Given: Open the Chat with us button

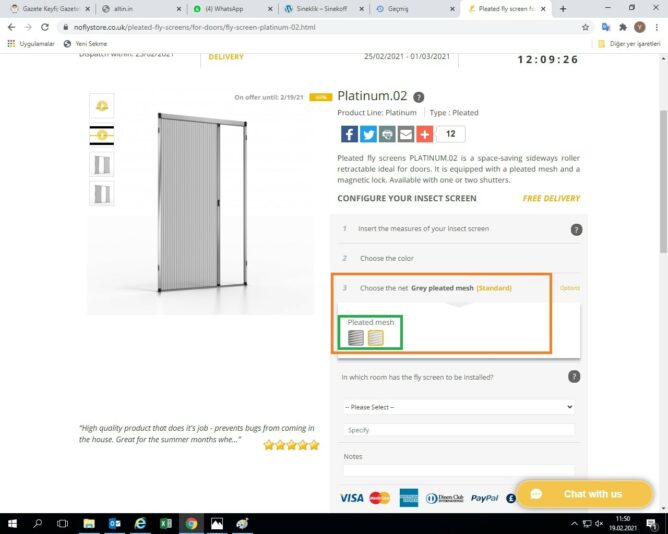Looking at the screenshot, I should point(584,494).
